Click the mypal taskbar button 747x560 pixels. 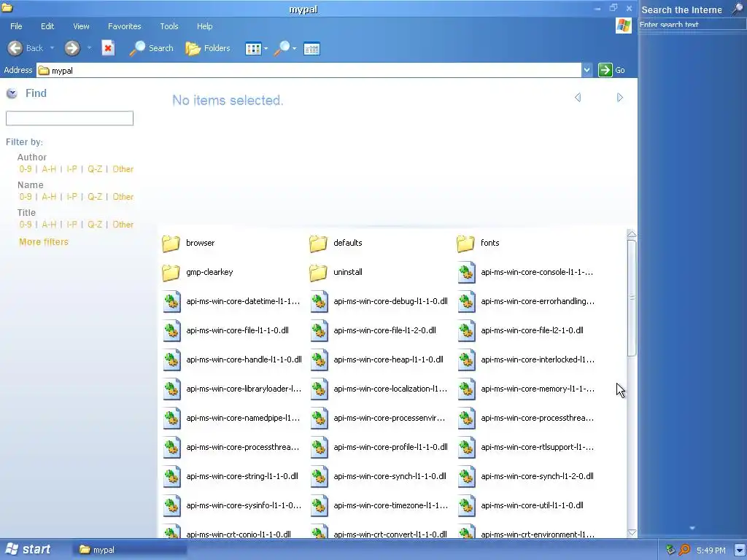click(130, 550)
